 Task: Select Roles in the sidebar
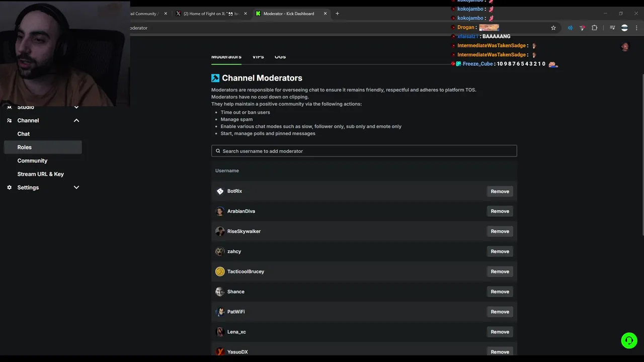pyautogui.click(x=43, y=147)
